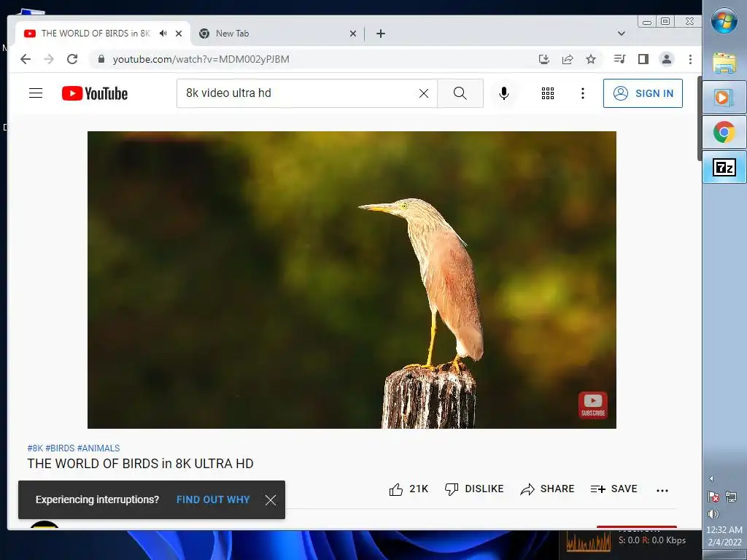747x560 pixels.
Task: Open the media controls icon in toolbar
Action: point(620,59)
